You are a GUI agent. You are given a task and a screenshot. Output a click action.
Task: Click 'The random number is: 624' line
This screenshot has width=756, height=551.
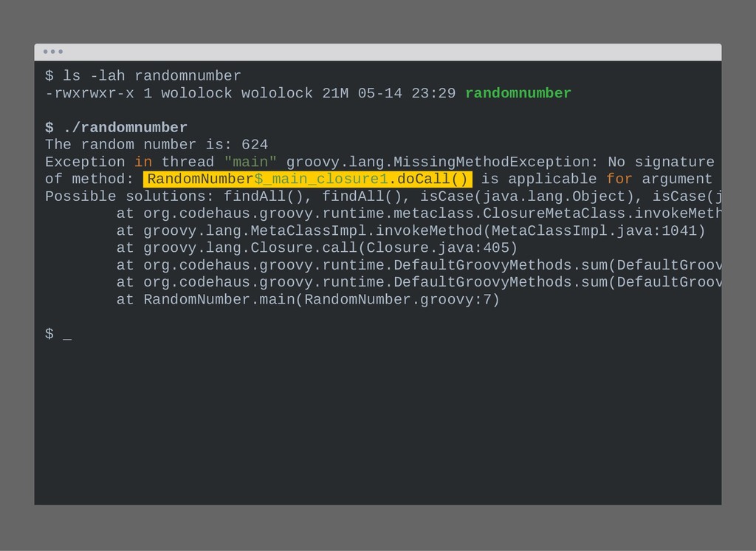(157, 145)
